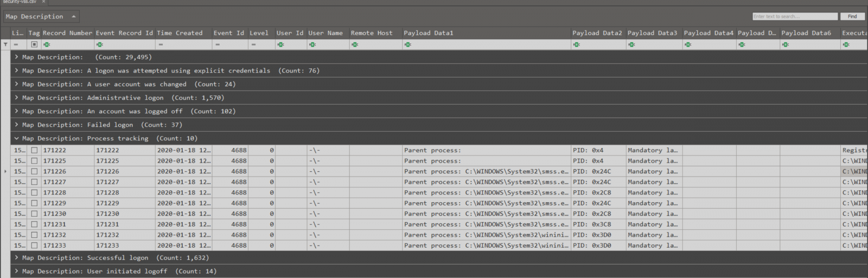This screenshot has height=278, width=868.
Task: Click the filter row funnel icon
Action: (x=5, y=44)
